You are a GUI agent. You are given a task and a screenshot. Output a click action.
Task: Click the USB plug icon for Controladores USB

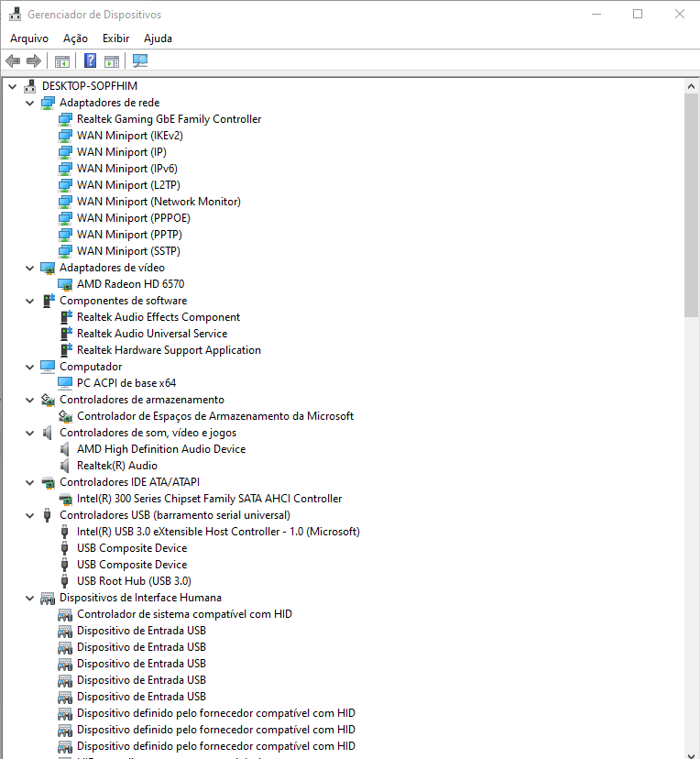(x=47, y=515)
